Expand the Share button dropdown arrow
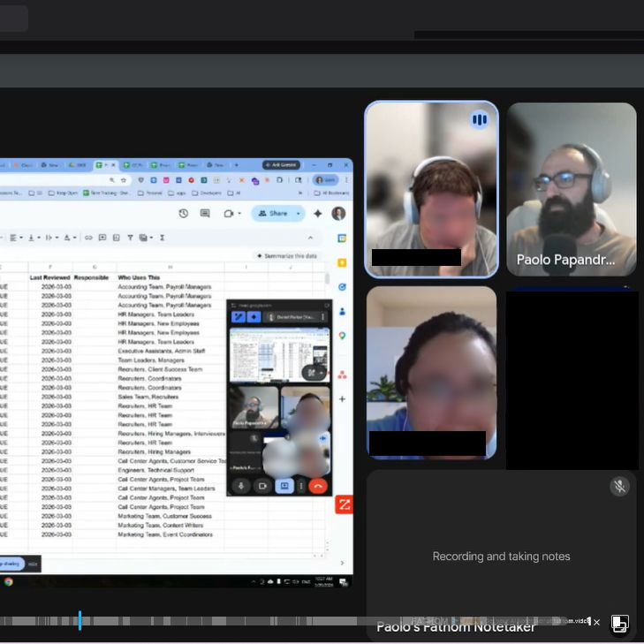The width and height of the screenshot is (644, 644). [299, 213]
